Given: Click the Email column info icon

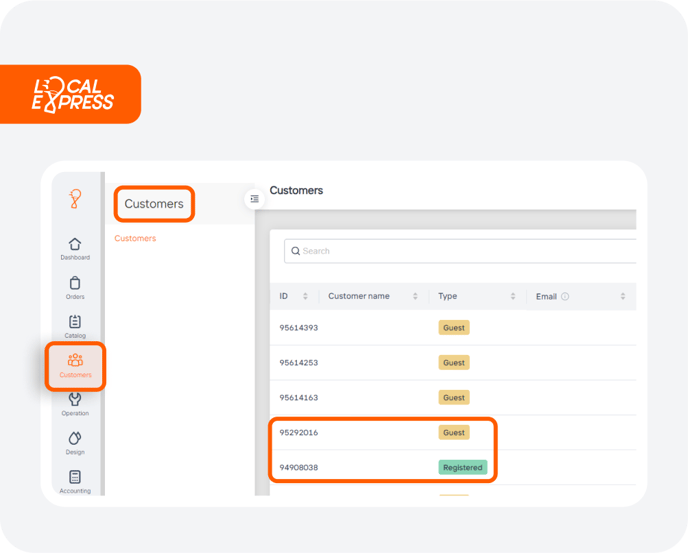Looking at the screenshot, I should tap(565, 296).
